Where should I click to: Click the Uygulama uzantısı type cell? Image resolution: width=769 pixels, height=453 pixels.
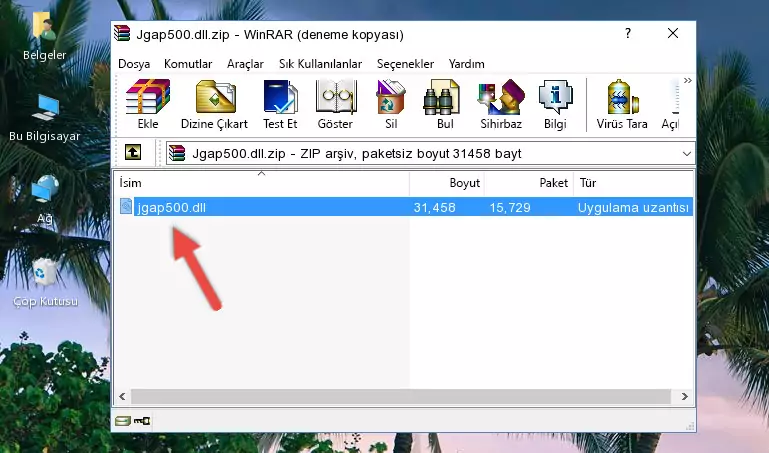coord(633,207)
